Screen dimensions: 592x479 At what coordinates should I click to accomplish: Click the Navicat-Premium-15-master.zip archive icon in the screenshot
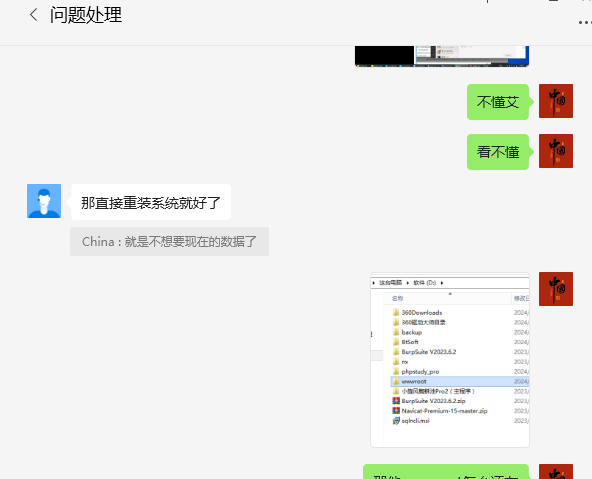click(396, 410)
